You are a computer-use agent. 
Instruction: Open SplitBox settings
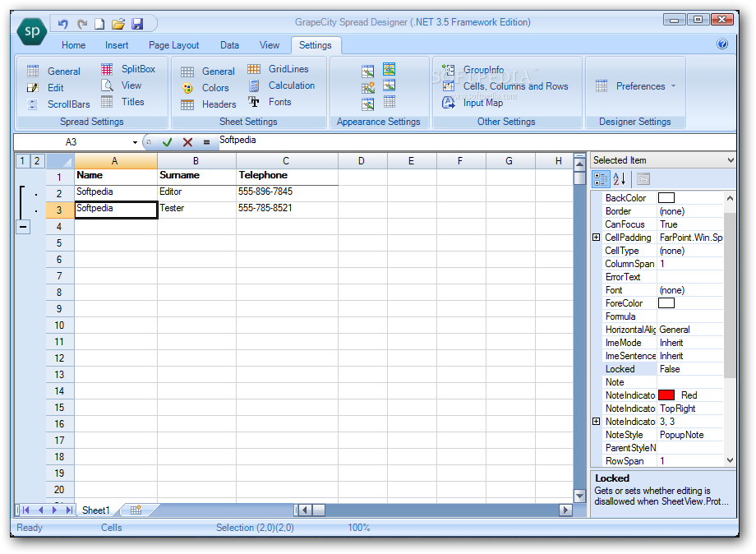tap(128, 69)
